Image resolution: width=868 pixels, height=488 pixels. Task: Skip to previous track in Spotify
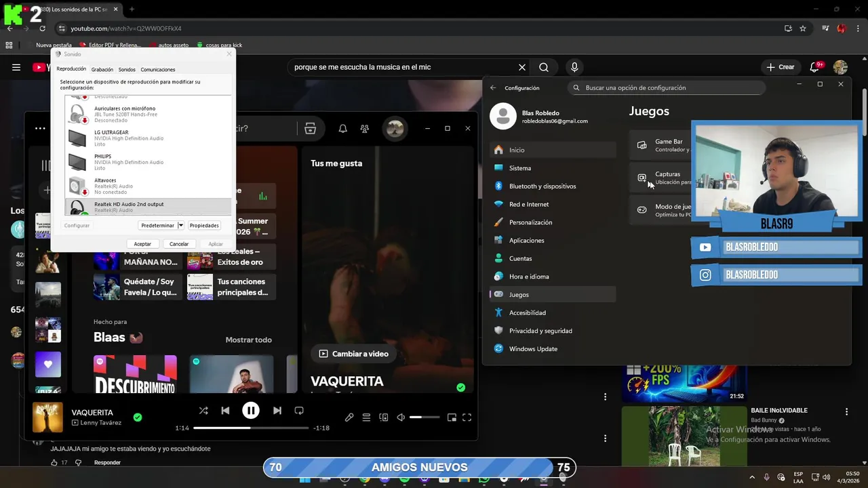coord(225,411)
